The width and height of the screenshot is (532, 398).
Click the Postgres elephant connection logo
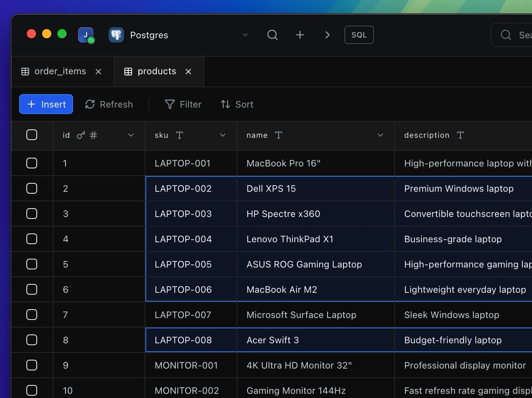tap(116, 35)
